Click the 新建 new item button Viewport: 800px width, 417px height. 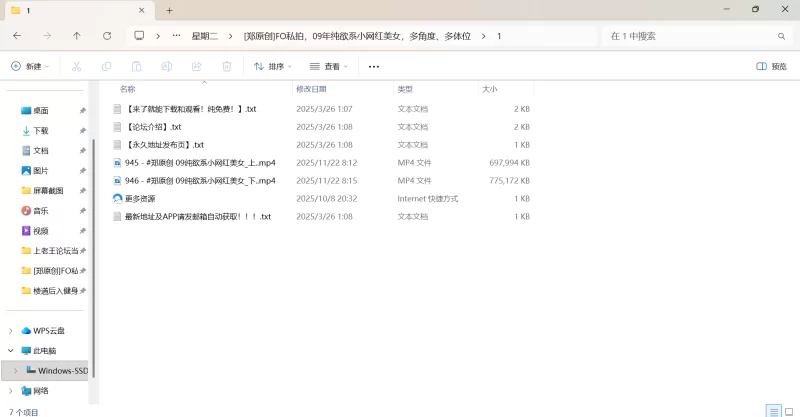(30, 67)
